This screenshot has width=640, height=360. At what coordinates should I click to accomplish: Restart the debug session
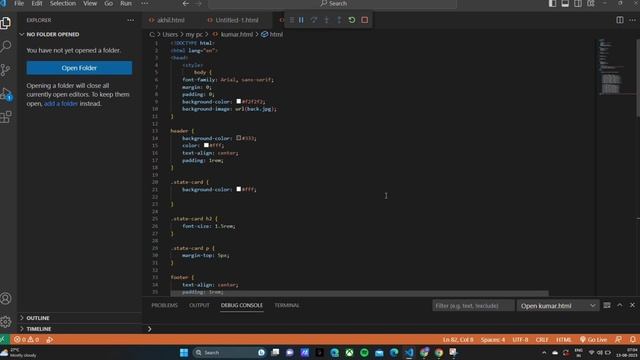[x=352, y=20]
